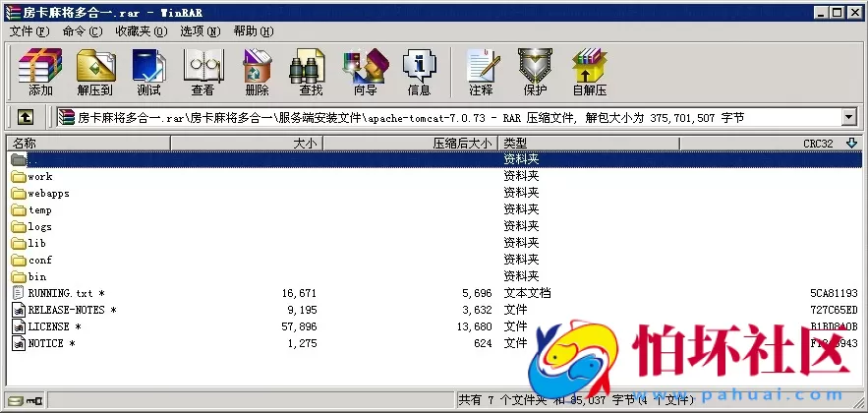Click the LICENSE file icon

pyautogui.click(x=19, y=326)
